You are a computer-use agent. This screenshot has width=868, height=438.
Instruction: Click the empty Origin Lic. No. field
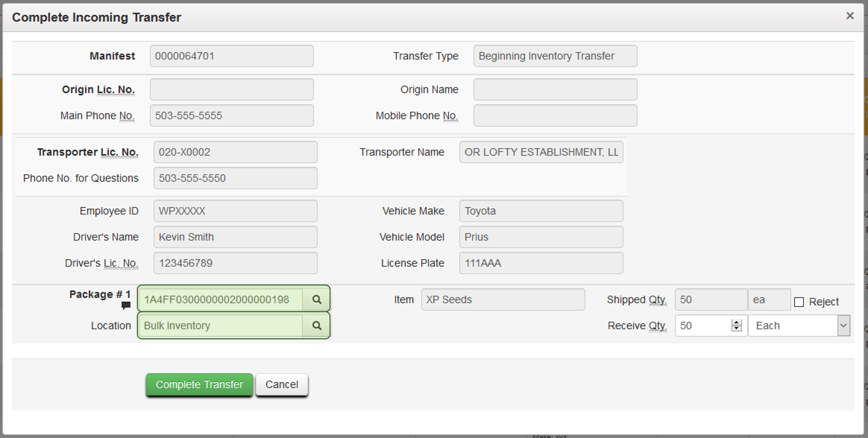coord(232,90)
